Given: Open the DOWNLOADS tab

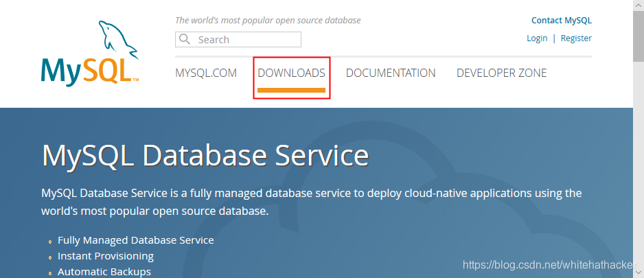Looking at the screenshot, I should 291,73.
